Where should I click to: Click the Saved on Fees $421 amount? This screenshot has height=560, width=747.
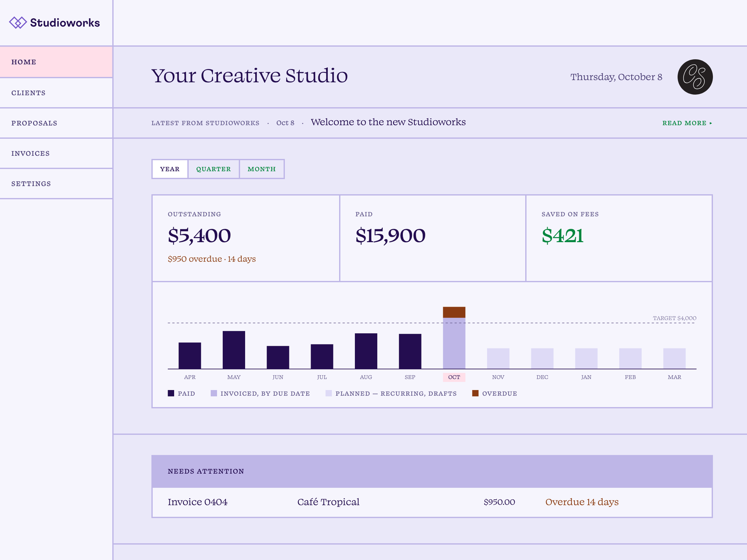(563, 236)
